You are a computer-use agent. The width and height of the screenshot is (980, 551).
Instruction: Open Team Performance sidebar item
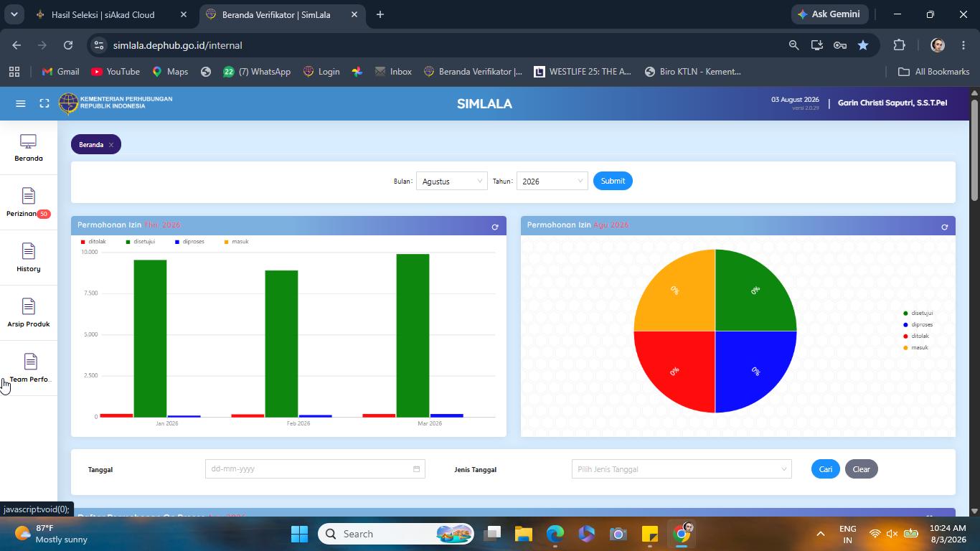pyautogui.click(x=29, y=369)
